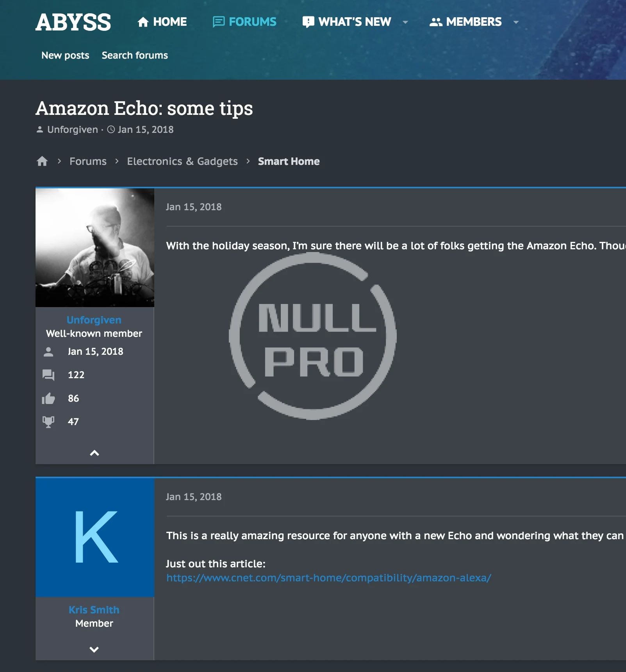The width and height of the screenshot is (626, 672).
Task: Navigate to Electronics & Gadgets breadcrumb
Action: point(182,161)
